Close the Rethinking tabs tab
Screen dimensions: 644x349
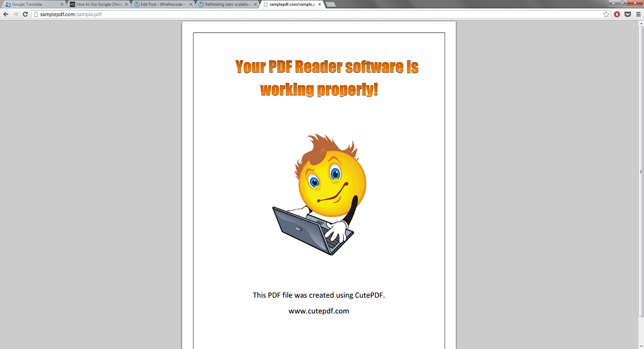click(255, 4)
